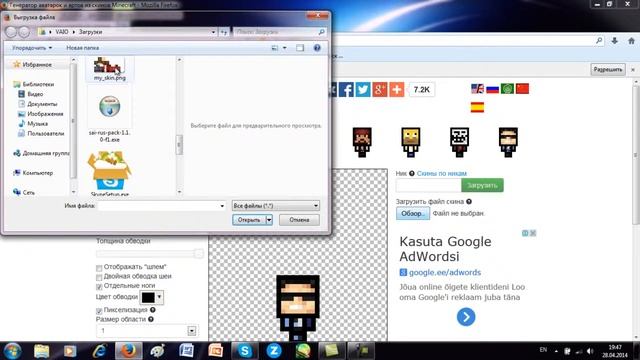The height and width of the screenshot is (360, 640).
Task: Click the Обзор browse button
Action: click(x=413, y=213)
